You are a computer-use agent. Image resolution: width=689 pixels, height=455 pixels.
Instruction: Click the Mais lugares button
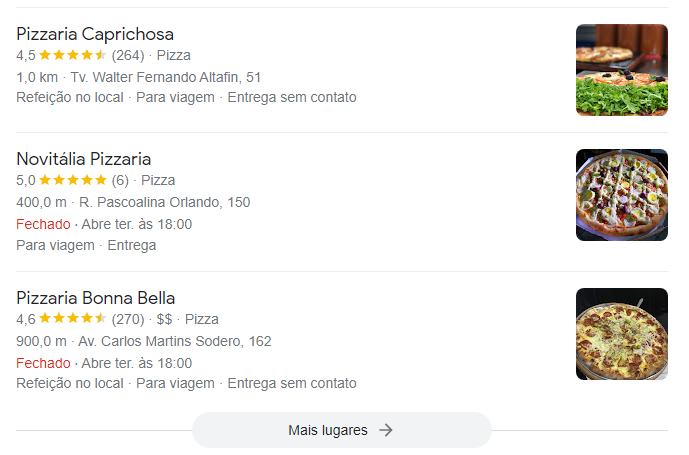[341, 430]
